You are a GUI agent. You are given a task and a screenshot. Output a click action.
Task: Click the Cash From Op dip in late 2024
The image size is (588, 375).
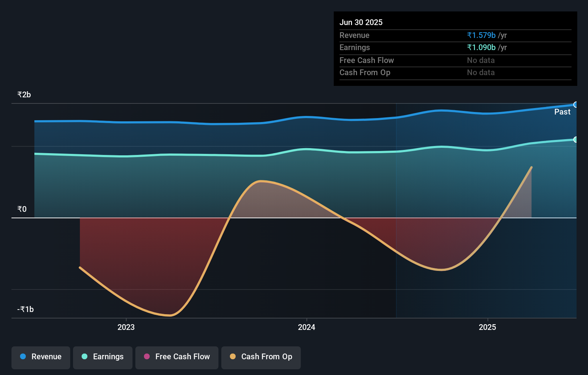coord(441,269)
